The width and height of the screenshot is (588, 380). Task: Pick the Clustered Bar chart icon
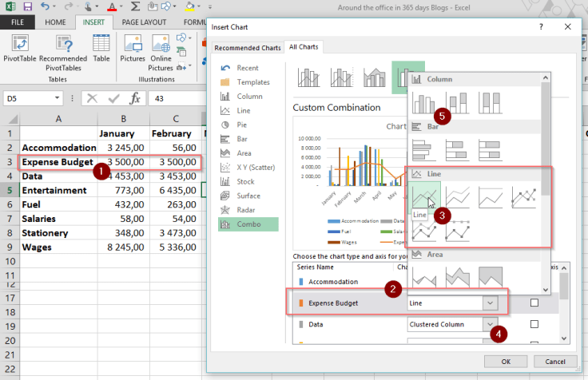(425, 149)
